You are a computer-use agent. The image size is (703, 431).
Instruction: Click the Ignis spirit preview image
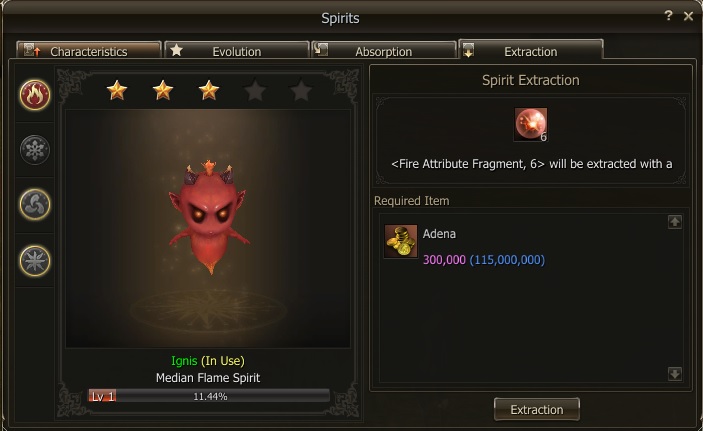[x=208, y=228]
